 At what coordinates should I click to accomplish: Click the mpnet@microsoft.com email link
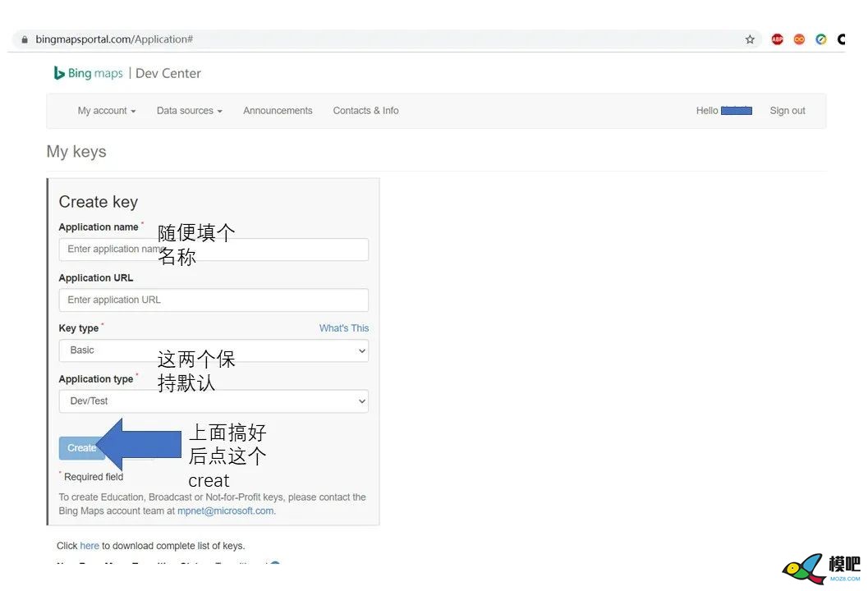[x=225, y=511]
